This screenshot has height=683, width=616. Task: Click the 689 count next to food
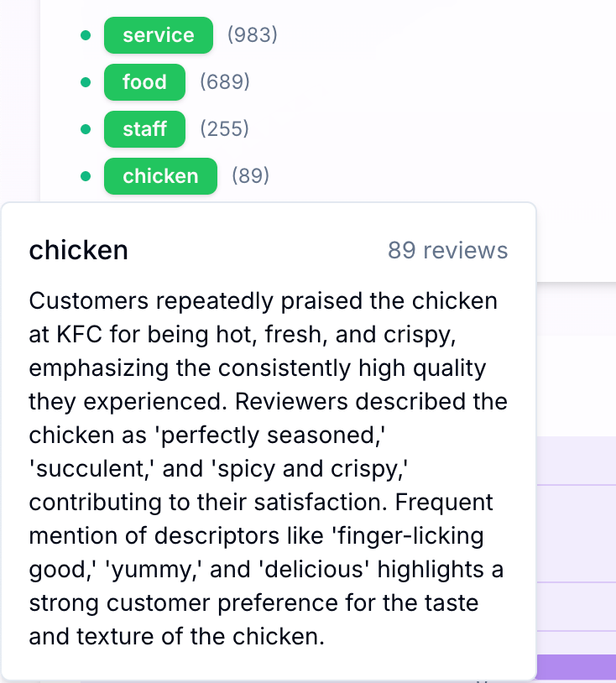point(225,82)
